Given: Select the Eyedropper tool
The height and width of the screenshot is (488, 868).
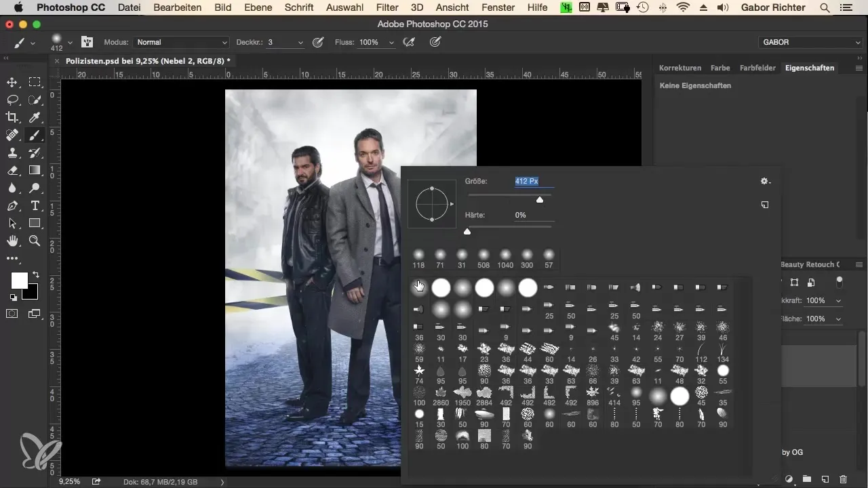Looking at the screenshot, I should click(35, 118).
